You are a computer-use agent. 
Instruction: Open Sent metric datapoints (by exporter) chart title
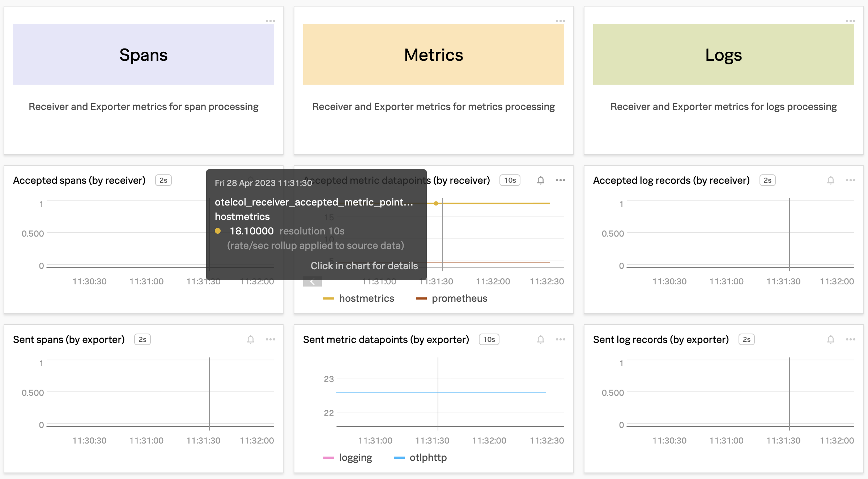click(x=386, y=339)
